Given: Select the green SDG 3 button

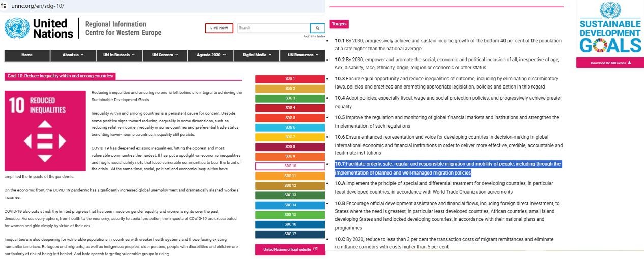Looking at the screenshot, I should [x=290, y=98].
